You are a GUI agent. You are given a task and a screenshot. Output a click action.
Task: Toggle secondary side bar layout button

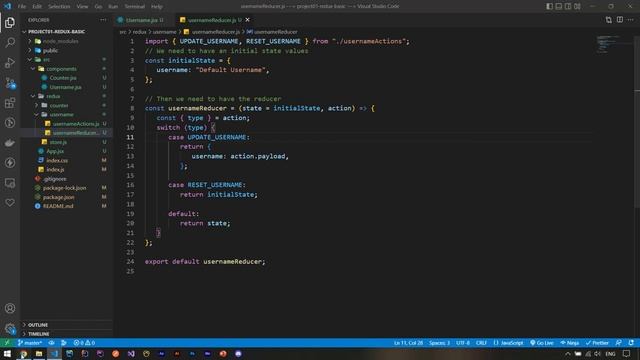tap(568, 6)
